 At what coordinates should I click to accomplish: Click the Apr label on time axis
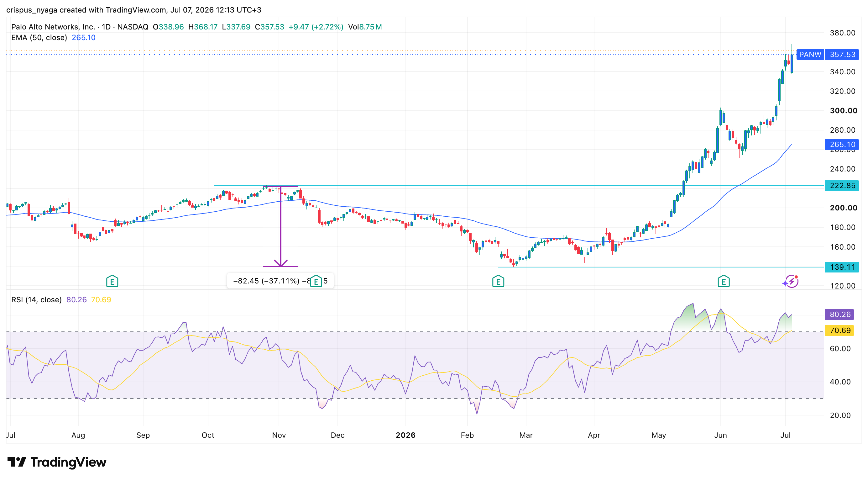[594, 435]
